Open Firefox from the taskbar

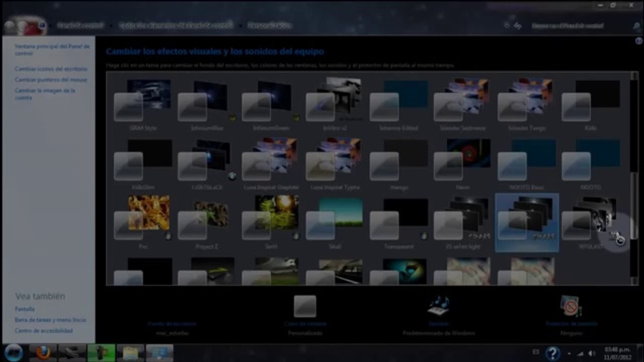(43, 353)
